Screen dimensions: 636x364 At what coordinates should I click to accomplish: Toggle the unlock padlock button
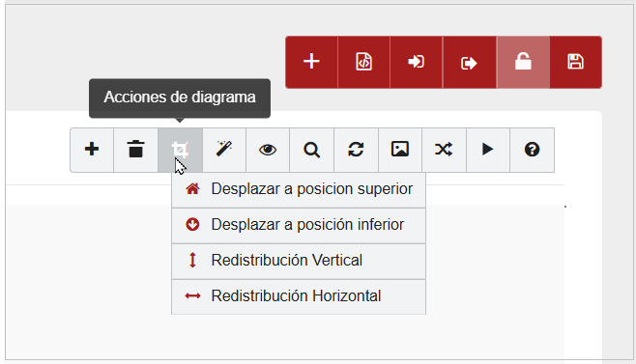tap(523, 62)
